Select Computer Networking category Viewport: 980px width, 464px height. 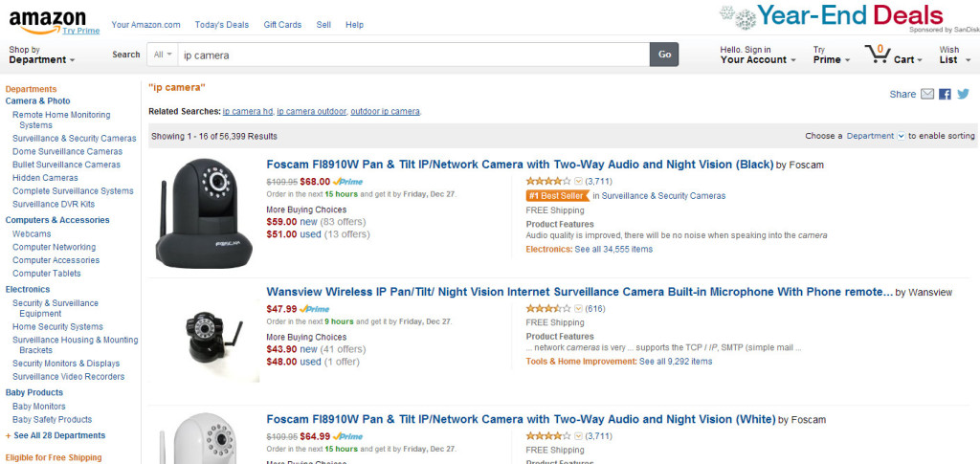tap(55, 247)
